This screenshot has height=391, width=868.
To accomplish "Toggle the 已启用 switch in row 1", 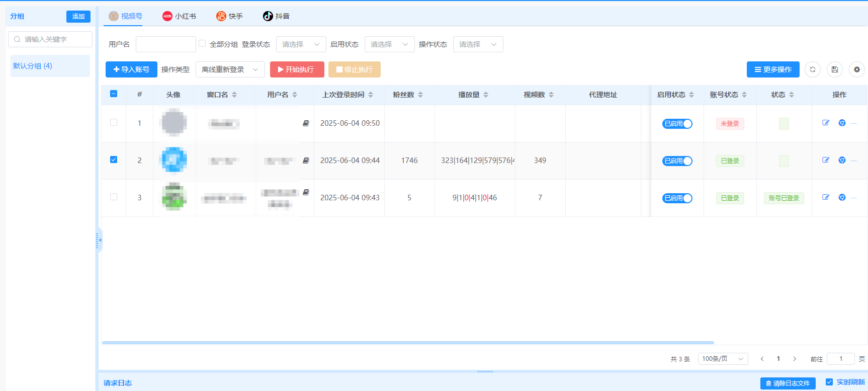I will pos(677,124).
